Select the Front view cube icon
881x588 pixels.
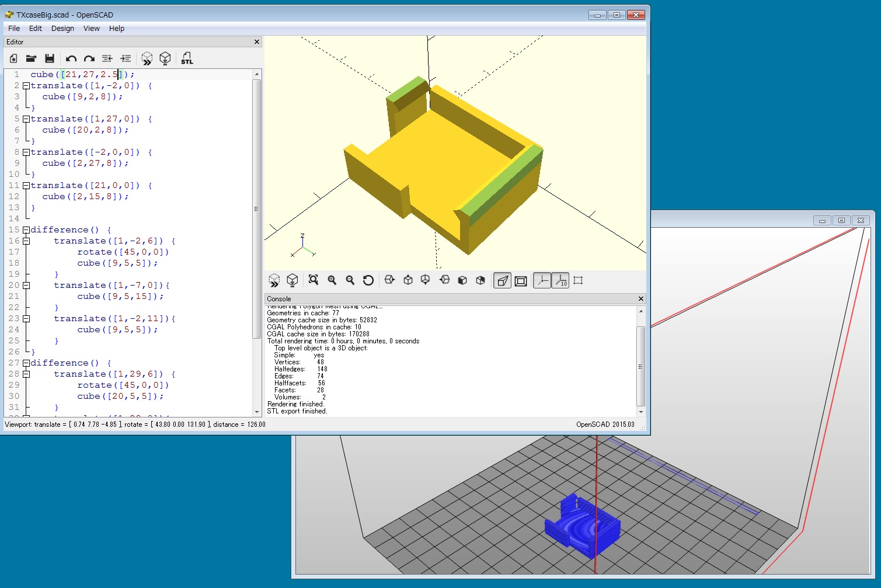pyautogui.click(x=462, y=280)
